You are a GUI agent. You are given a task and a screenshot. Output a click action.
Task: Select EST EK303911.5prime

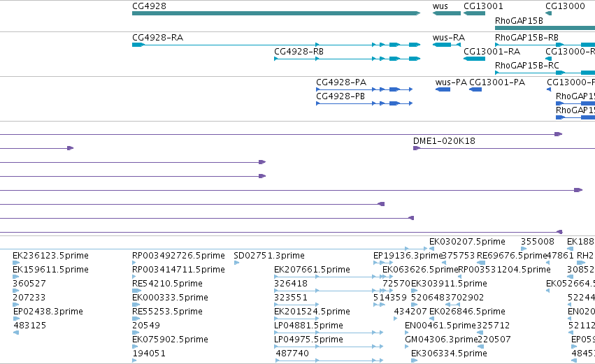449,284
